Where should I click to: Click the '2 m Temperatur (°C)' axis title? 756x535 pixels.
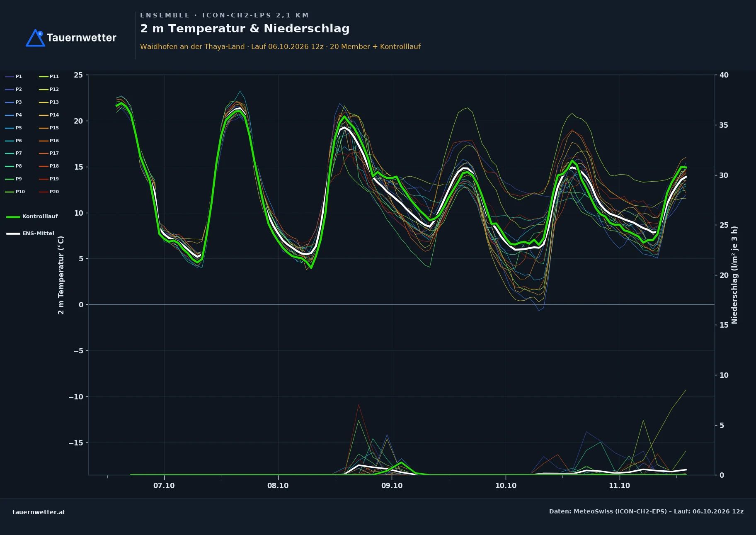61,275
